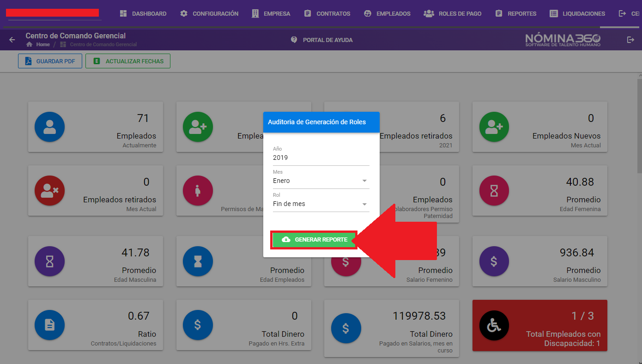The width and height of the screenshot is (642, 364).
Task: Click the blue hourglass icon for Edad Empleados
Action: pyautogui.click(x=198, y=261)
